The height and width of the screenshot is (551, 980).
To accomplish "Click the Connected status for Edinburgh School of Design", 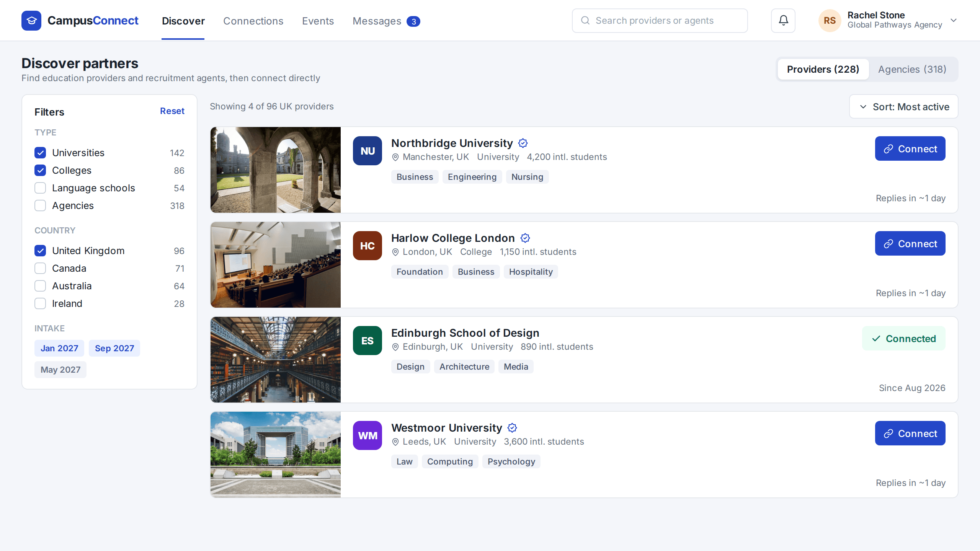I will tap(904, 338).
